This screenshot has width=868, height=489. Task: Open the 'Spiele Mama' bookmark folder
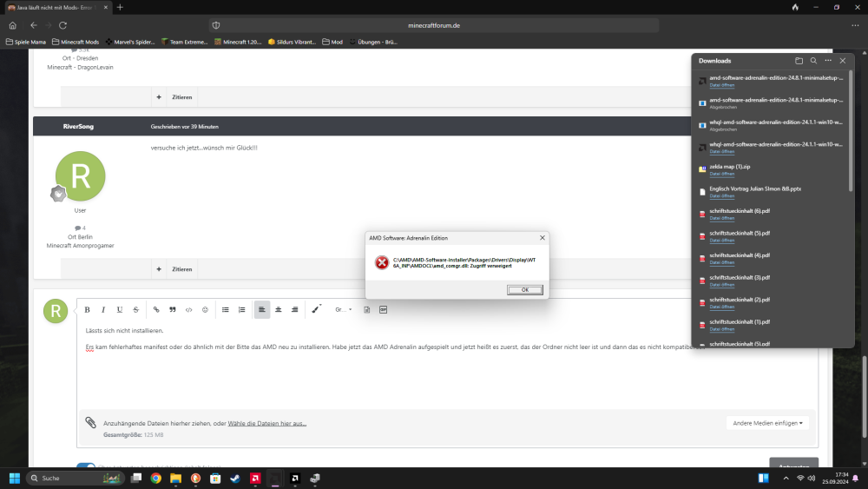pyautogui.click(x=25, y=42)
